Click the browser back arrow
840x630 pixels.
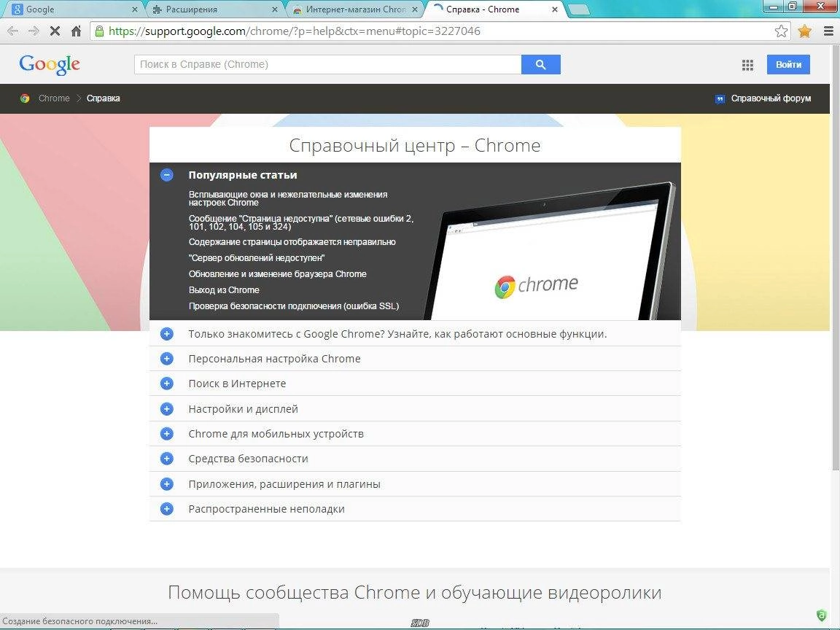(x=13, y=31)
